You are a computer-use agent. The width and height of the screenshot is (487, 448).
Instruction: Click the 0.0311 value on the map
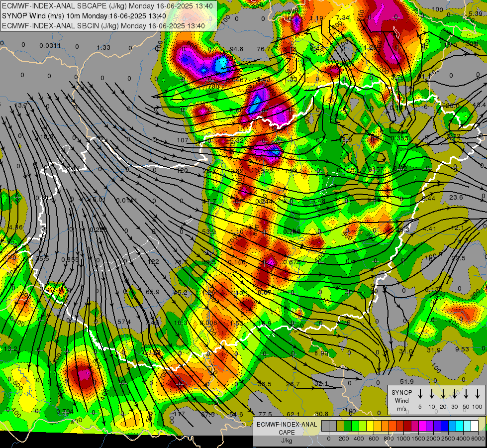click(50, 46)
